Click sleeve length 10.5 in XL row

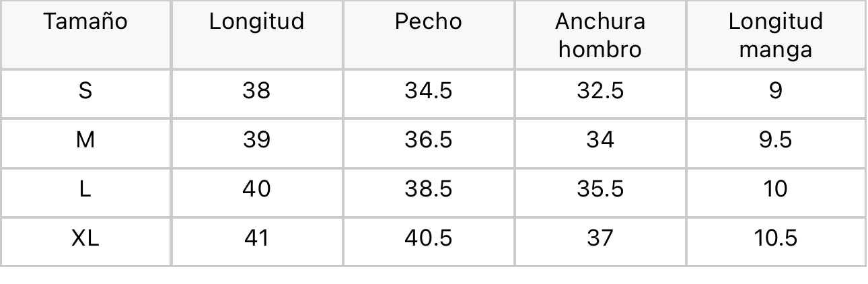click(775, 238)
